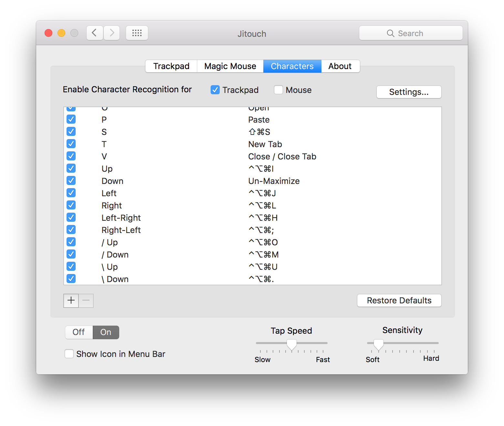Select the Down gesture name
The height and width of the screenshot is (426, 504).
pyautogui.click(x=112, y=181)
